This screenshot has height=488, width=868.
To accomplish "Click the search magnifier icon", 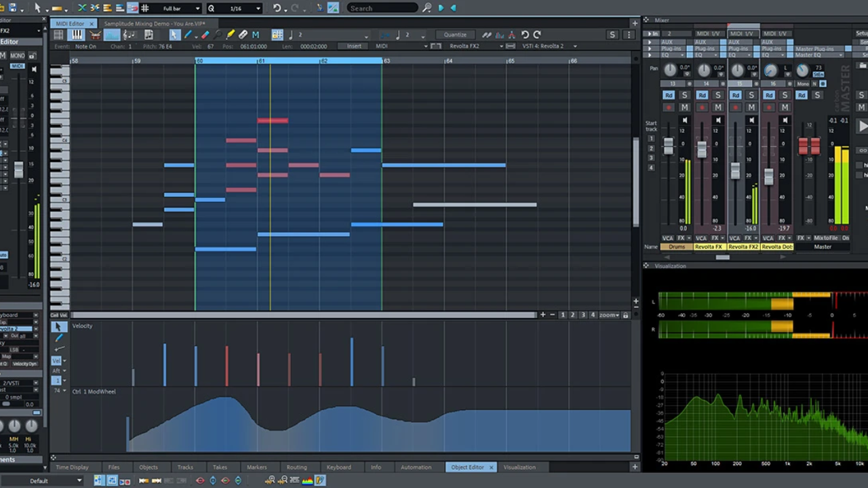I will point(427,8).
